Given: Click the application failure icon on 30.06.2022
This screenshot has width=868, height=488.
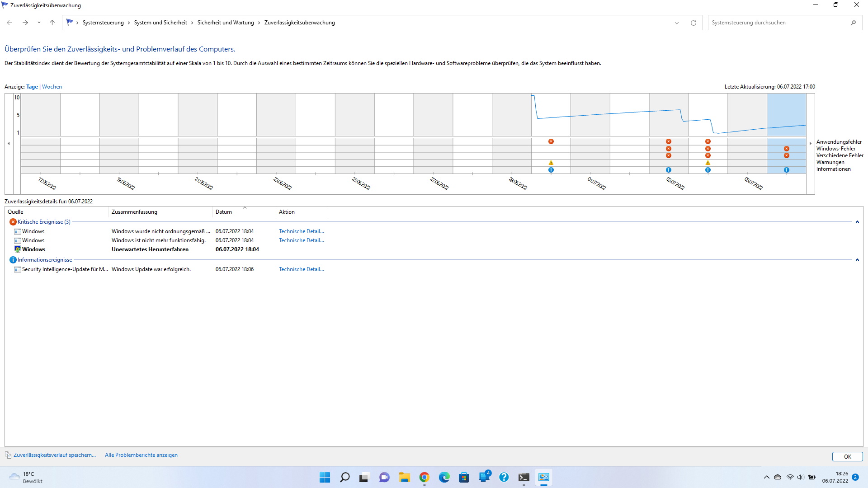Looking at the screenshot, I should pyautogui.click(x=551, y=141).
